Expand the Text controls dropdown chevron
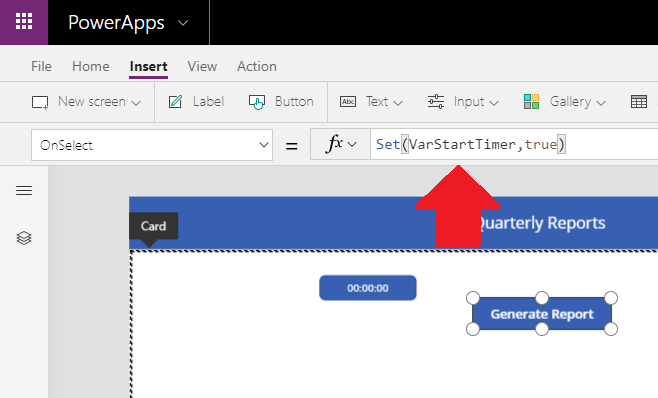The image size is (658, 398). (398, 103)
